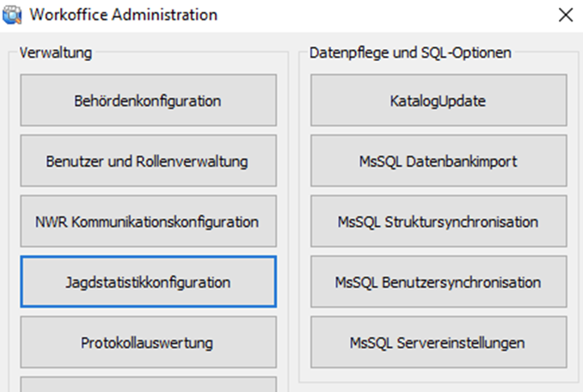This screenshot has width=583, height=392.
Task: Click the Workoffice app icon in title bar
Action: coord(14,15)
